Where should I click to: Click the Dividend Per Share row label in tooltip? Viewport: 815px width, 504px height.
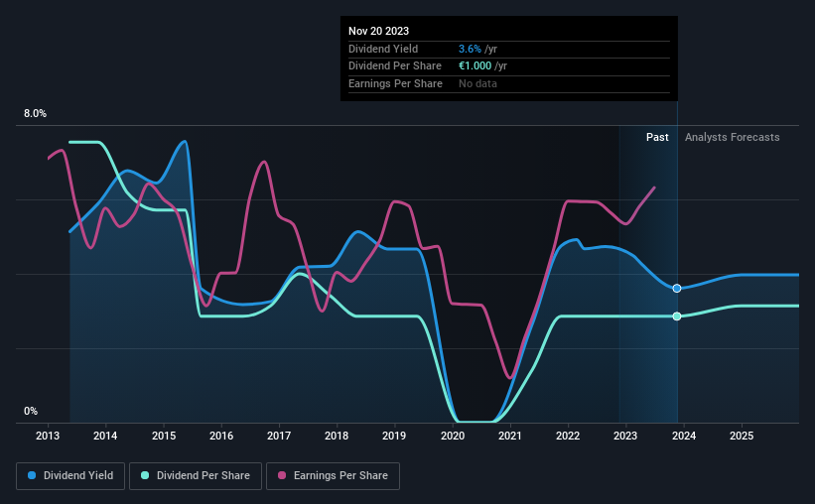395,66
